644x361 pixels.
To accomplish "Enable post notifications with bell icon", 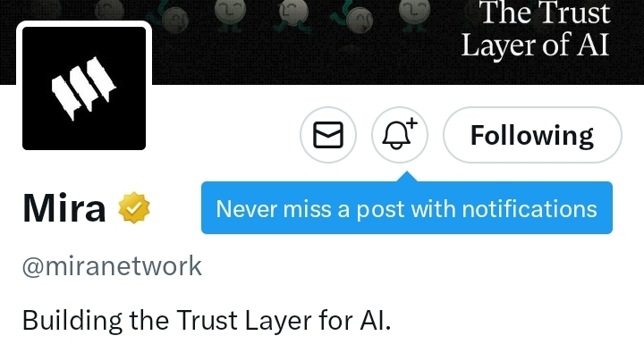I will (x=400, y=135).
